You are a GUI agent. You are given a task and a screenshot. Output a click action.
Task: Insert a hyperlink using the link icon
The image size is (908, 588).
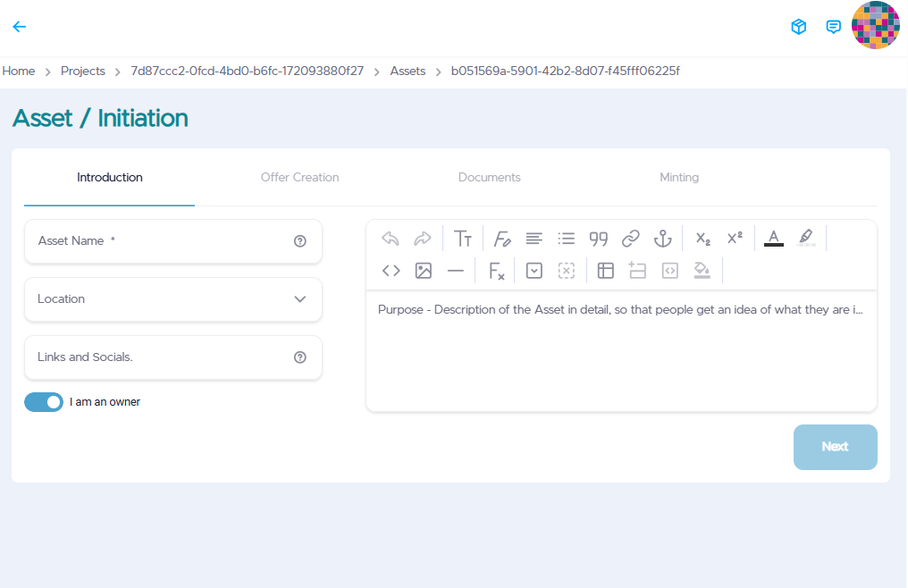pos(630,238)
